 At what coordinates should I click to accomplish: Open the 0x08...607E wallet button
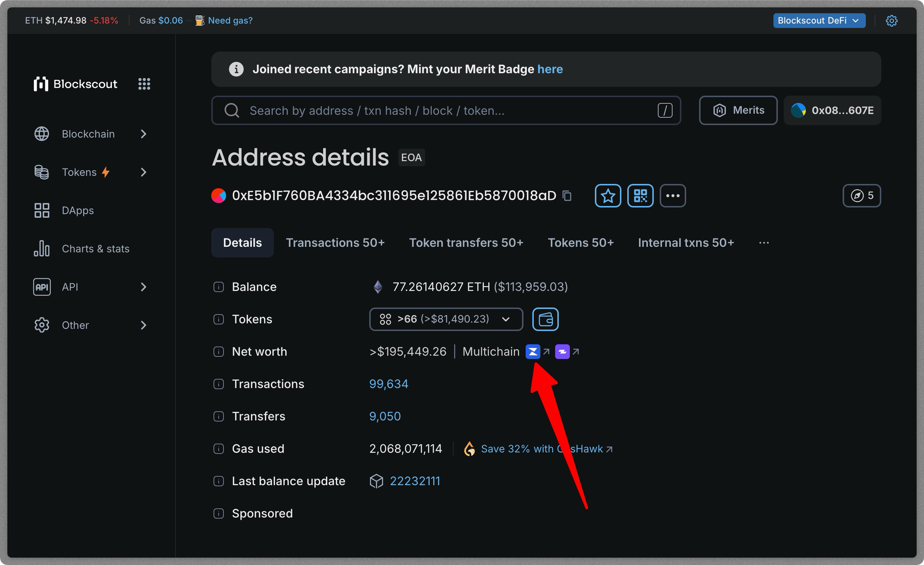(x=833, y=110)
